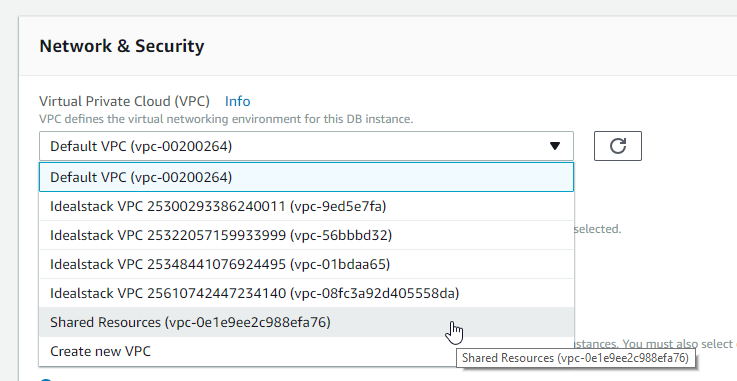Viewport: 737px width, 381px height.
Task: Click the VPC description helper text
Action: click(x=226, y=119)
